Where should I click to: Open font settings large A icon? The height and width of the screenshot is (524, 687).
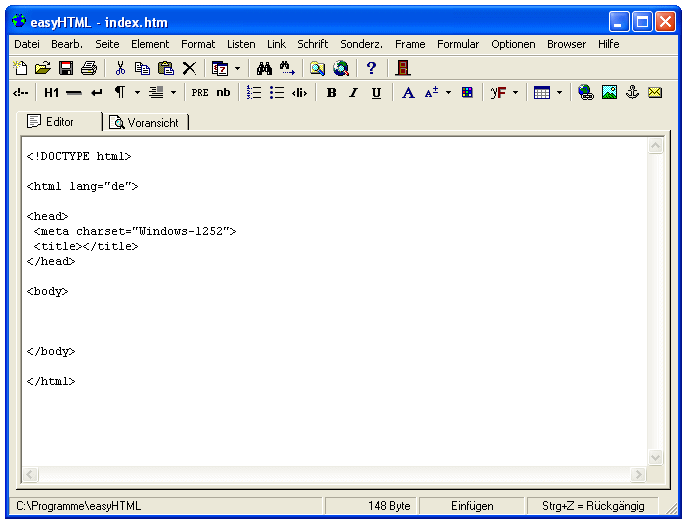click(408, 93)
